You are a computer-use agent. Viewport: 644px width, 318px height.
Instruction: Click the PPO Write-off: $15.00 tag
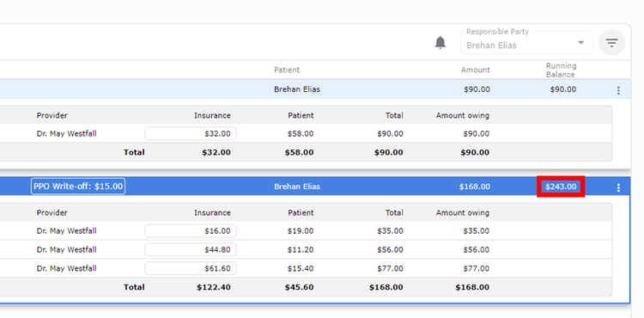point(78,187)
